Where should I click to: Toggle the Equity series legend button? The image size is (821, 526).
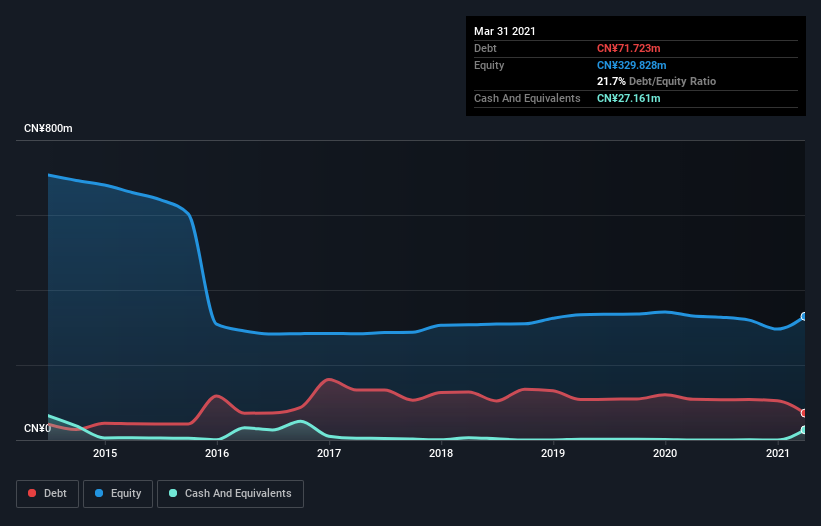(x=118, y=494)
